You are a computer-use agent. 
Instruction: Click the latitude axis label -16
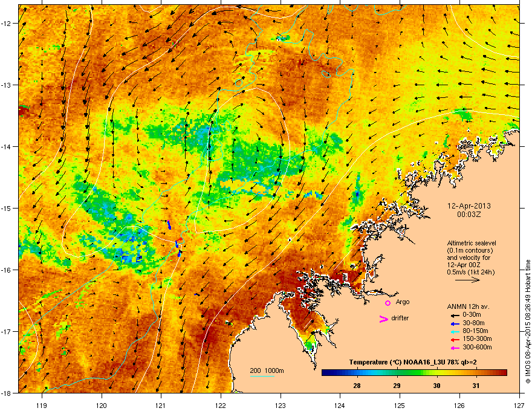[6, 270]
